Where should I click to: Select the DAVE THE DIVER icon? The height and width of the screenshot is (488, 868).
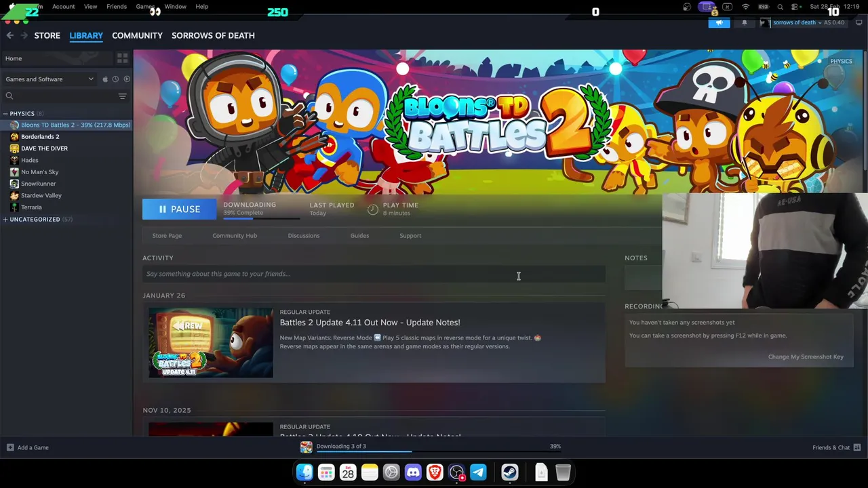coord(14,148)
